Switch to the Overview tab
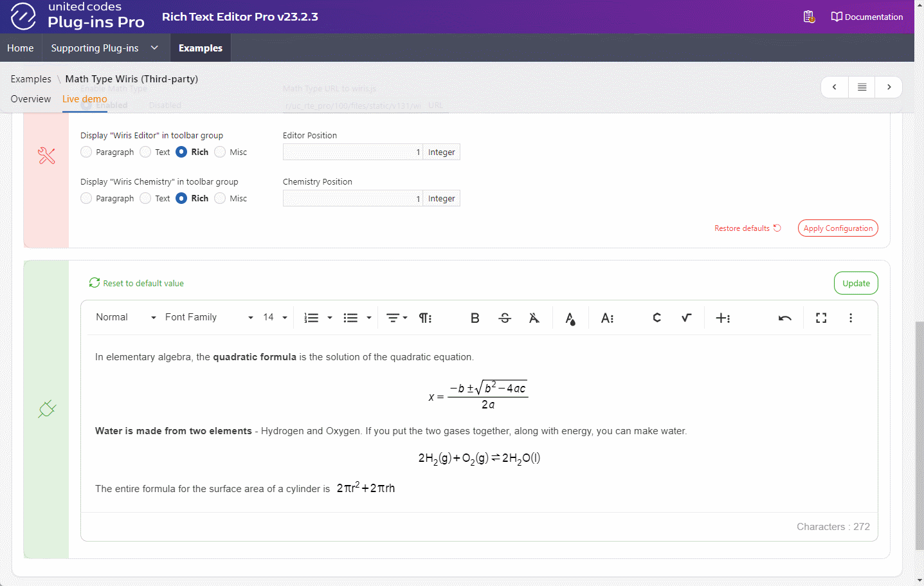Image resolution: width=924 pixels, height=586 pixels. (31, 99)
